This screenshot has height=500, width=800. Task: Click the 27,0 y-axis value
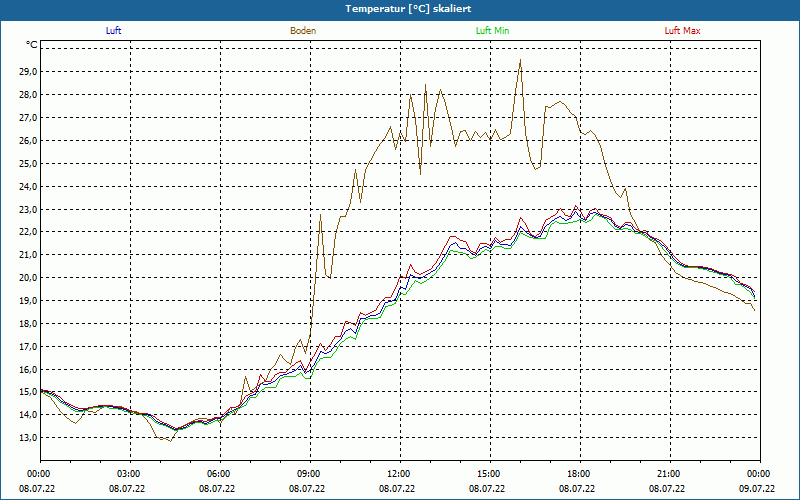pos(28,118)
